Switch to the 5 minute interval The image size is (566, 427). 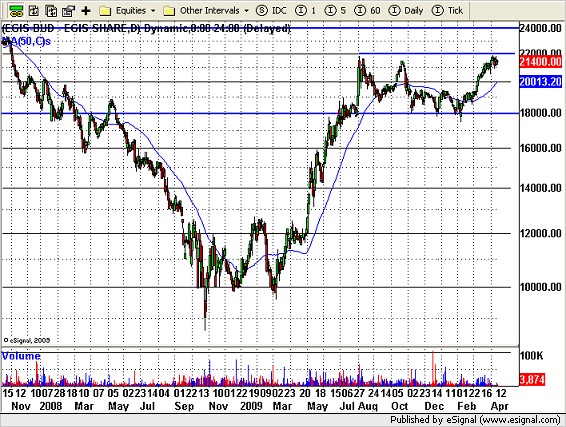(x=335, y=11)
